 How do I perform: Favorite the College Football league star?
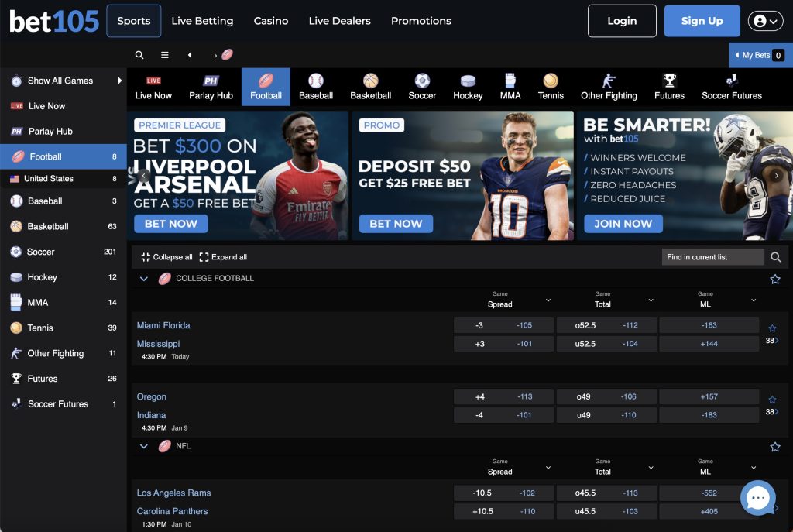774,279
